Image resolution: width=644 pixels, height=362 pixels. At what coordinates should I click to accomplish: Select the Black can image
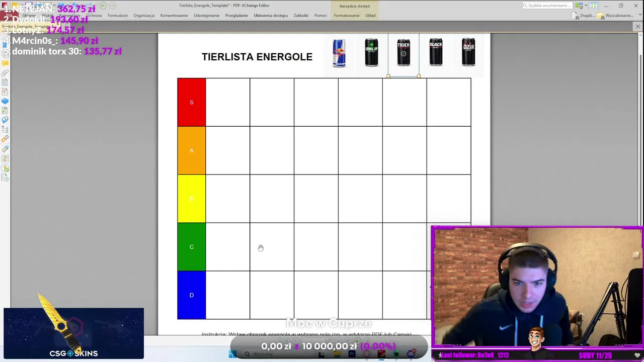click(436, 52)
